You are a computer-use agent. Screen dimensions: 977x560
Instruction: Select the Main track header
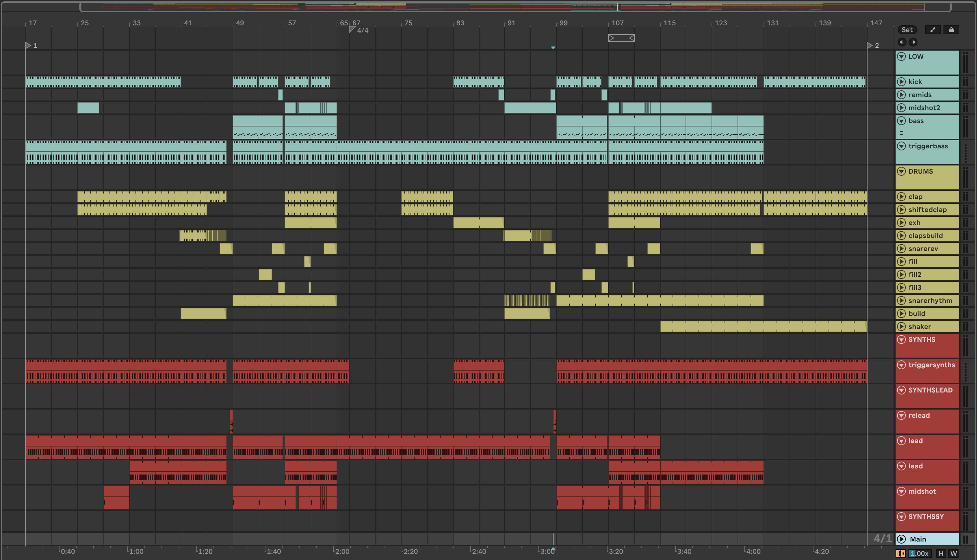click(927, 539)
